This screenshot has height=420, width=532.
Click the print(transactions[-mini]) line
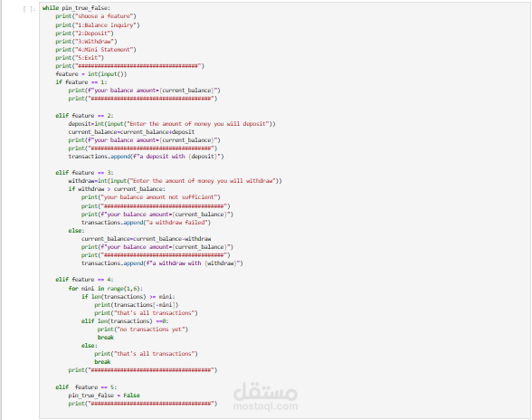coord(137,305)
